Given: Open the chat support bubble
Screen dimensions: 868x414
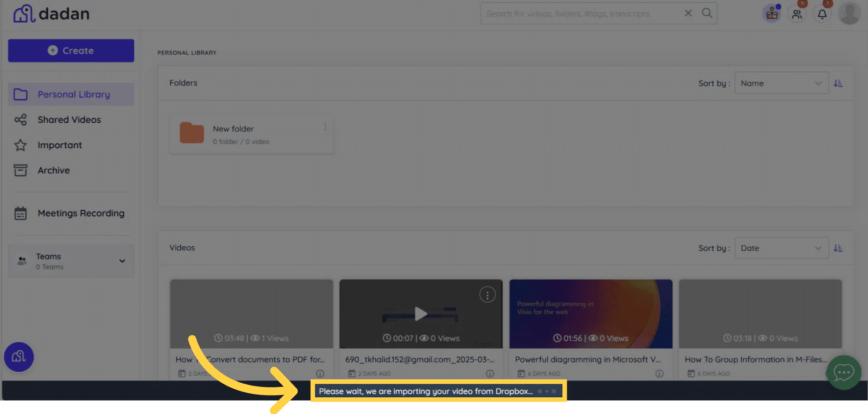Looking at the screenshot, I should tap(844, 373).
